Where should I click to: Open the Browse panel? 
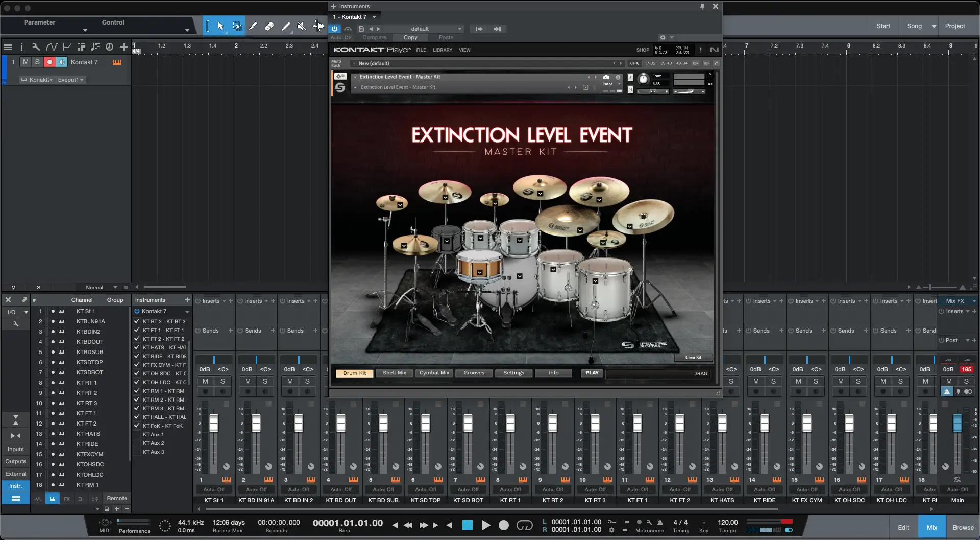point(963,527)
